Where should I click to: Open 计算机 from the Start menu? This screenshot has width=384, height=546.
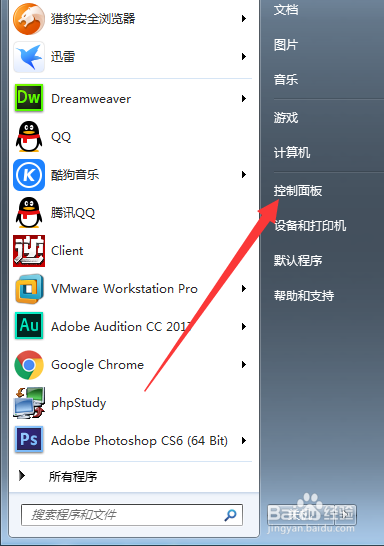pos(292,153)
